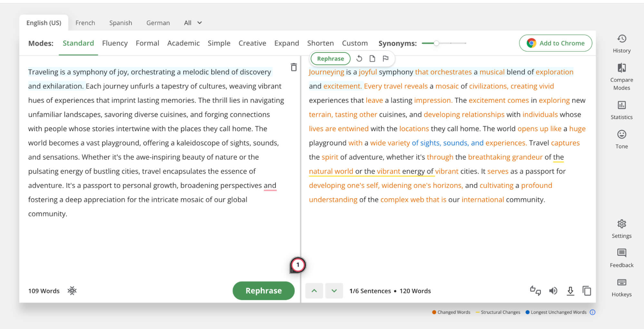Image resolution: width=644 pixels, height=329 pixels.
Task: Open the Tone analysis panel
Action: pos(621,139)
